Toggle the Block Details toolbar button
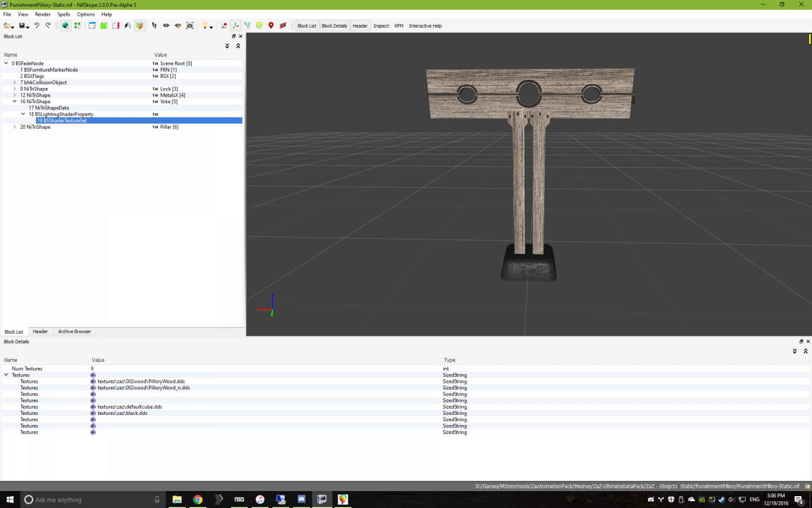Viewport: 812px width, 508px height. pos(334,26)
